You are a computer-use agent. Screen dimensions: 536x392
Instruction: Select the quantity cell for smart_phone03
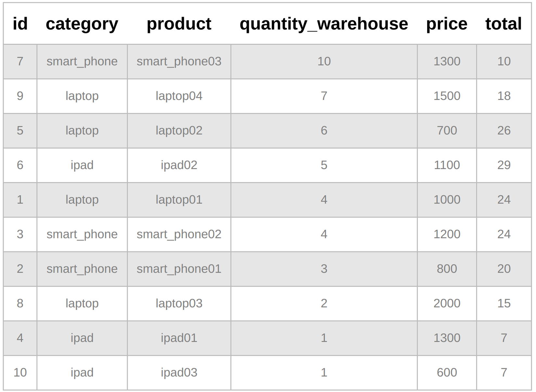coord(324,61)
